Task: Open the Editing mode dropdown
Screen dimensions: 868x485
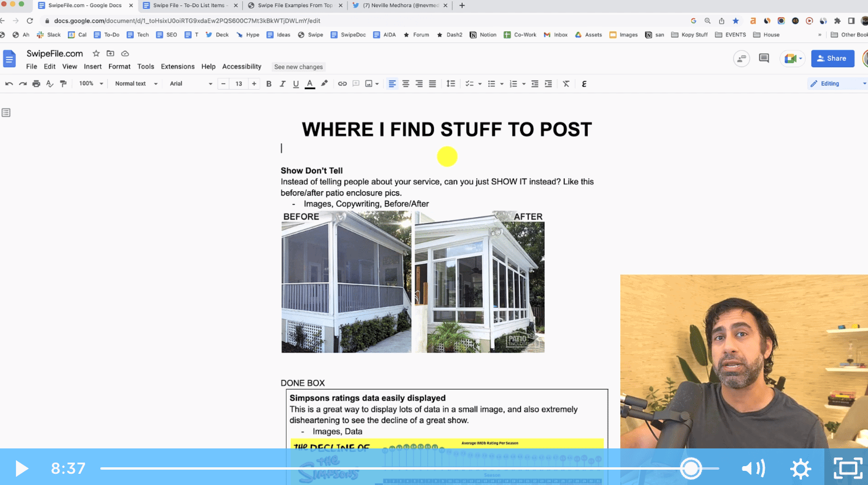Action: (837, 84)
